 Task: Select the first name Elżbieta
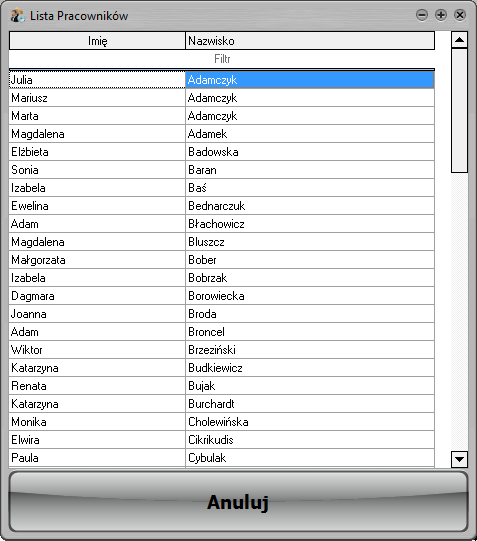tap(97, 152)
